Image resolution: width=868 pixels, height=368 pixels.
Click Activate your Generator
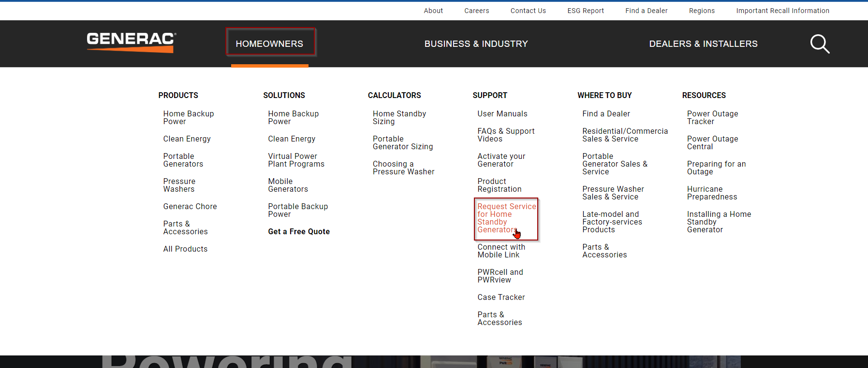[x=501, y=160]
